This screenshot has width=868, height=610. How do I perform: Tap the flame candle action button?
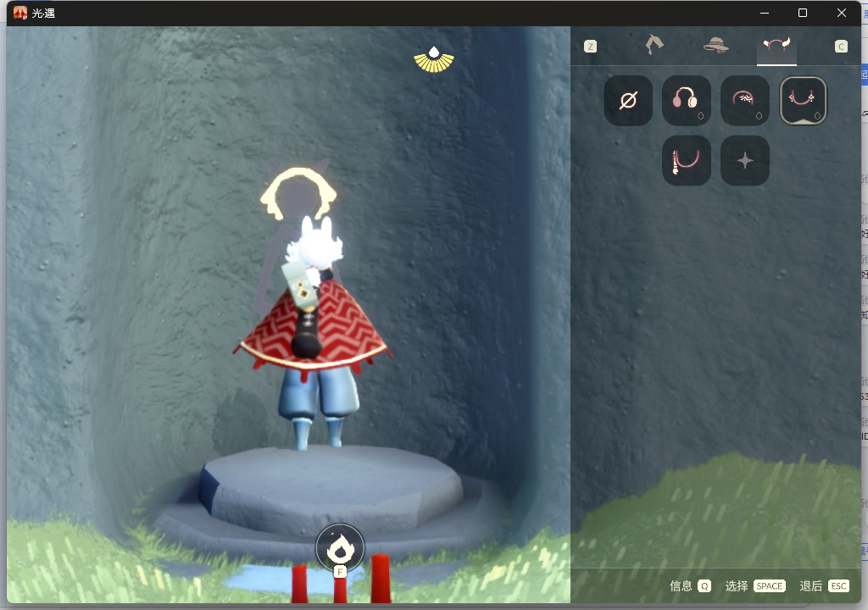point(340,548)
